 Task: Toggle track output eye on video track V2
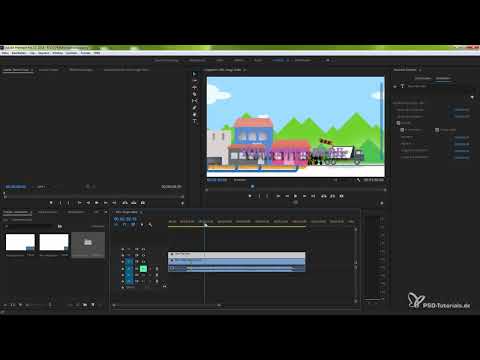tap(143, 255)
